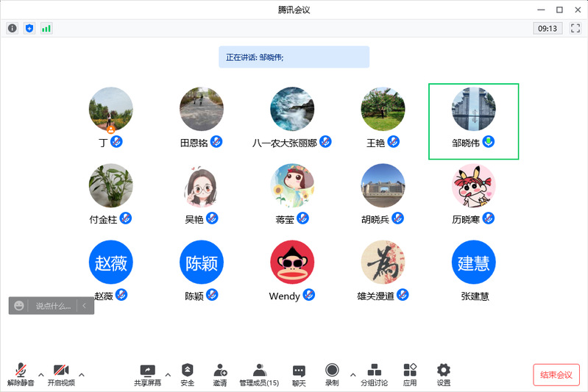Screen dimensions: 588x392
Task: Expand video options arrow beside 开启视频
Action: 81,374
